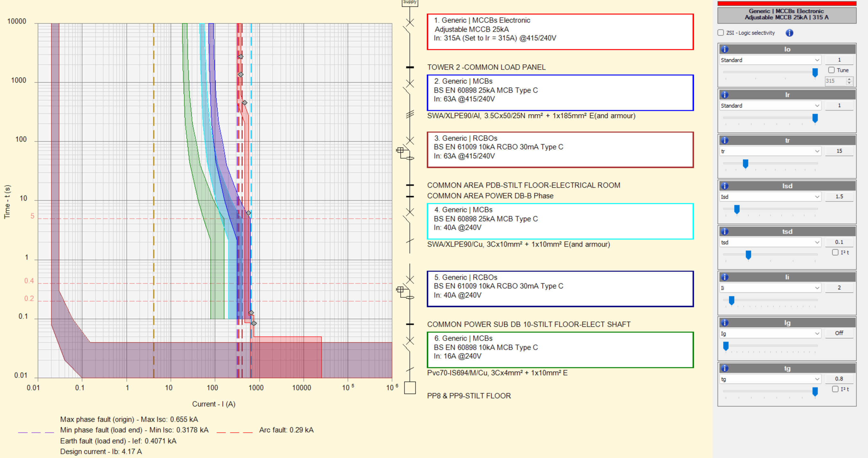Click 'Arc fault: 0.29 kA' legend entry

[x=286, y=430]
